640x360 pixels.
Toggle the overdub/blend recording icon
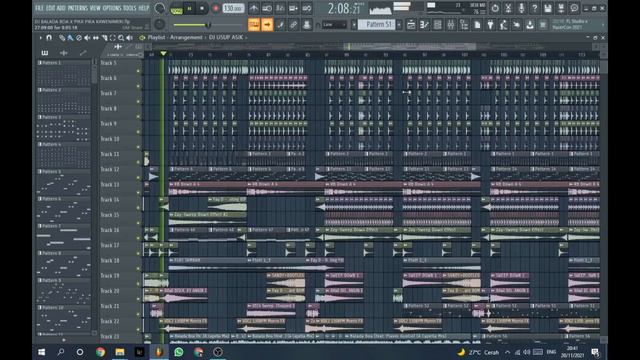(293, 8)
